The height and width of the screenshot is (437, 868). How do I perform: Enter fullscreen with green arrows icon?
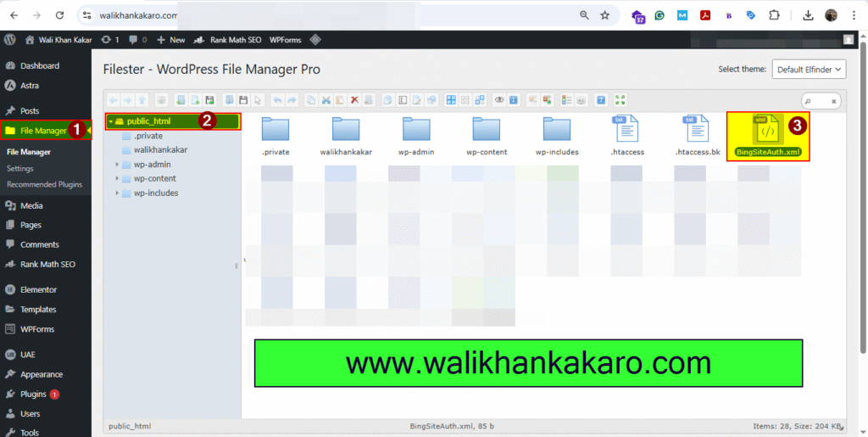(620, 100)
